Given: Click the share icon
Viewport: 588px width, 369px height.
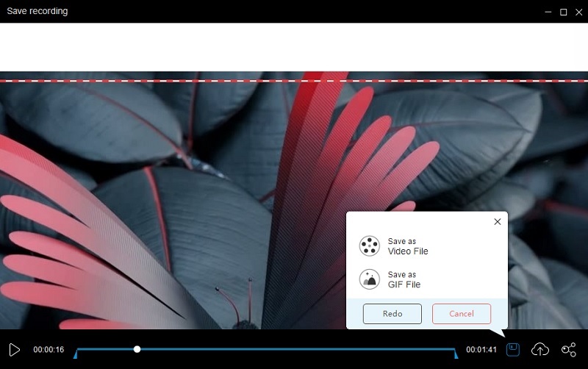Looking at the screenshot, I should 568,350.
